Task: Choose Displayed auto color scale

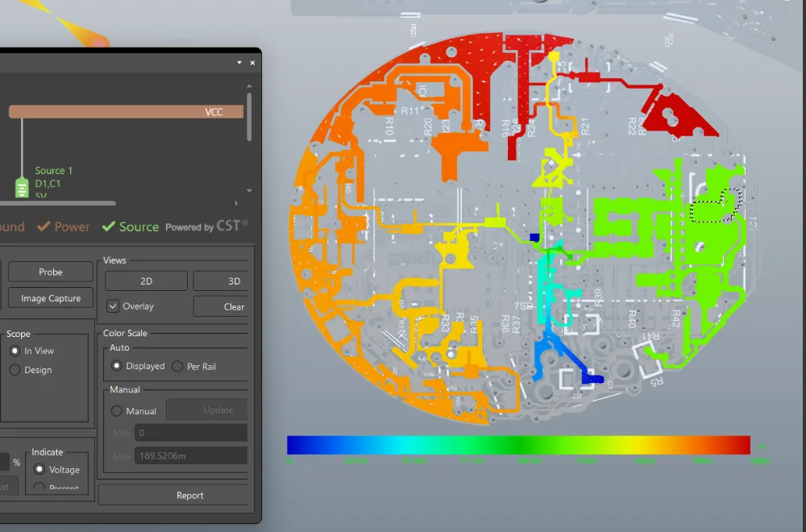Action: tap(117, 366)
